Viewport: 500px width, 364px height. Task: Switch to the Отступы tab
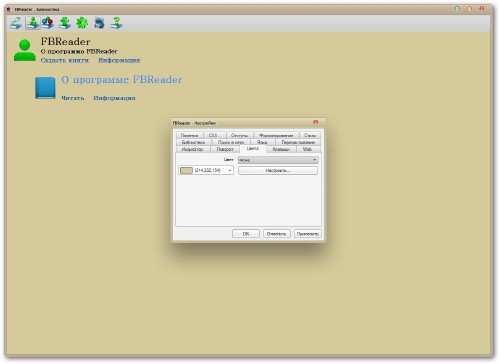239,135
